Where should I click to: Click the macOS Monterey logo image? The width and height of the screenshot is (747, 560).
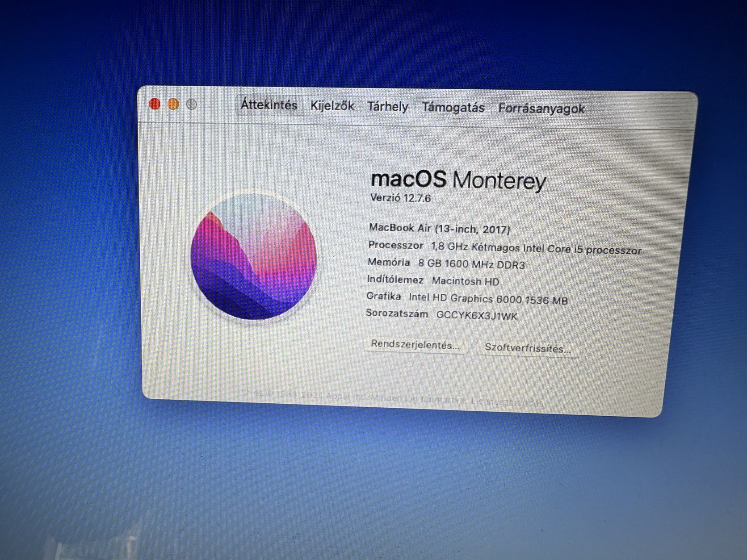point(254,257)
